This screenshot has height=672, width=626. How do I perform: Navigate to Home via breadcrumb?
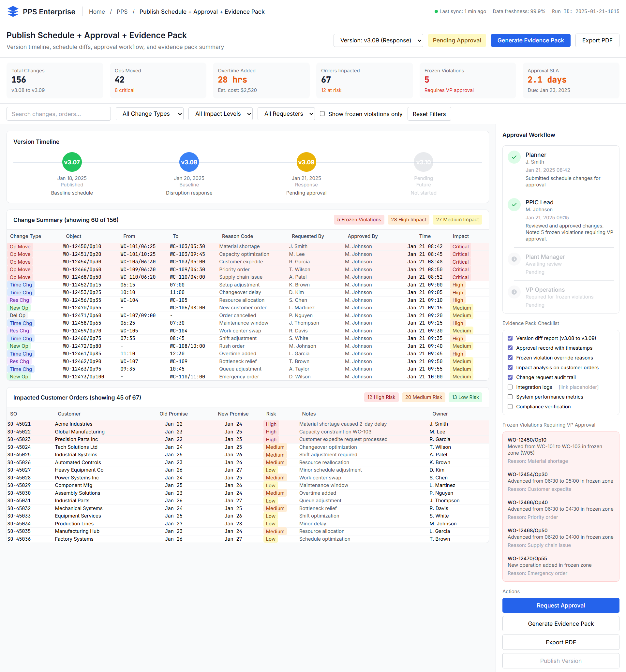97,11
